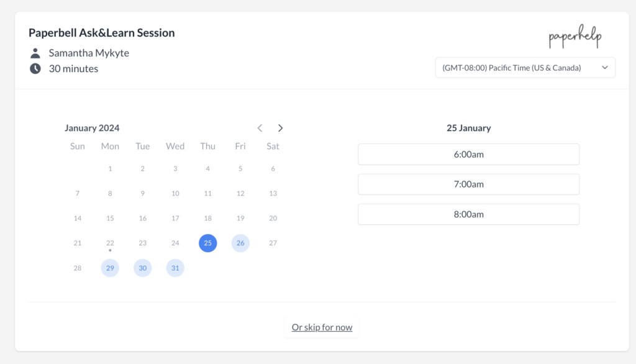Pick the 8:00am time slot

(468, 214)
